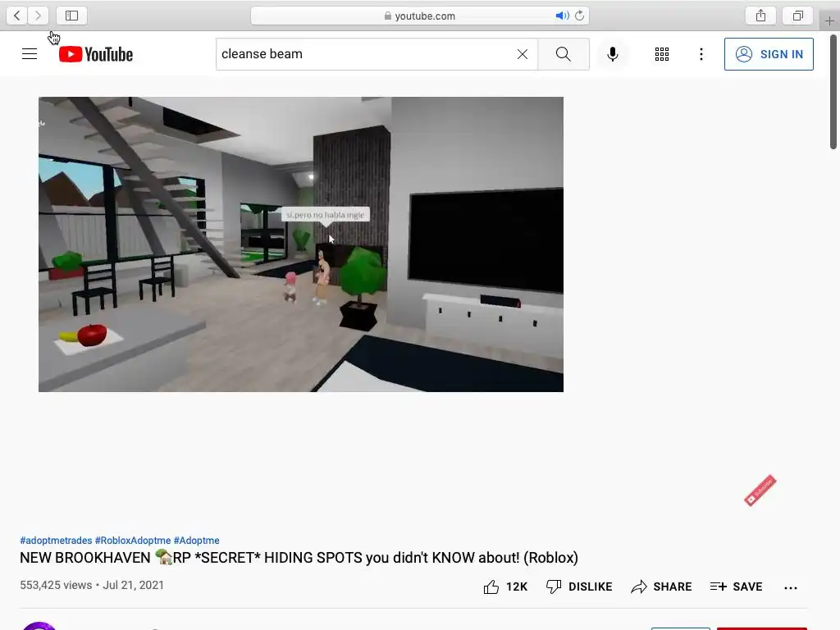Click the SIGN IN button
Viewport: 840px width, 630px height.
(x=769, y=54)
